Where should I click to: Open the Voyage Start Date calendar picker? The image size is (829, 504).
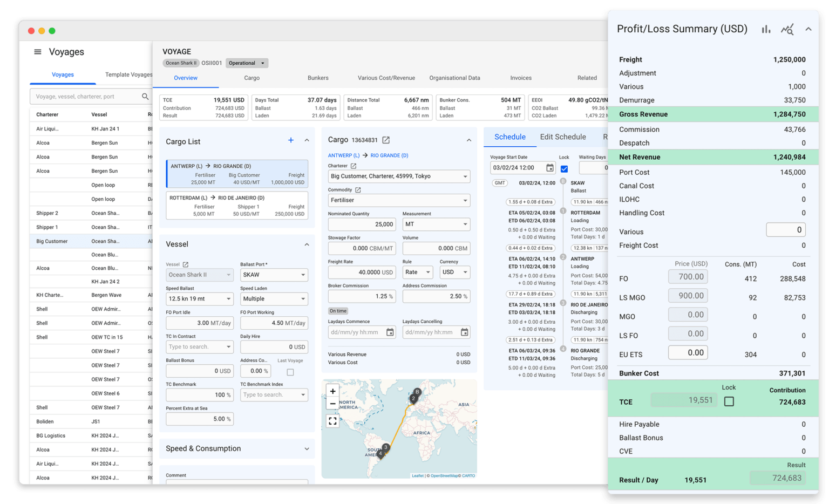[x=549, y=167]
